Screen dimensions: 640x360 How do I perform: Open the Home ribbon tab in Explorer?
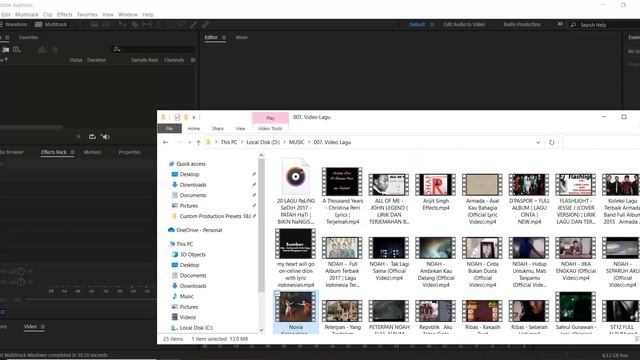(194, 129)
